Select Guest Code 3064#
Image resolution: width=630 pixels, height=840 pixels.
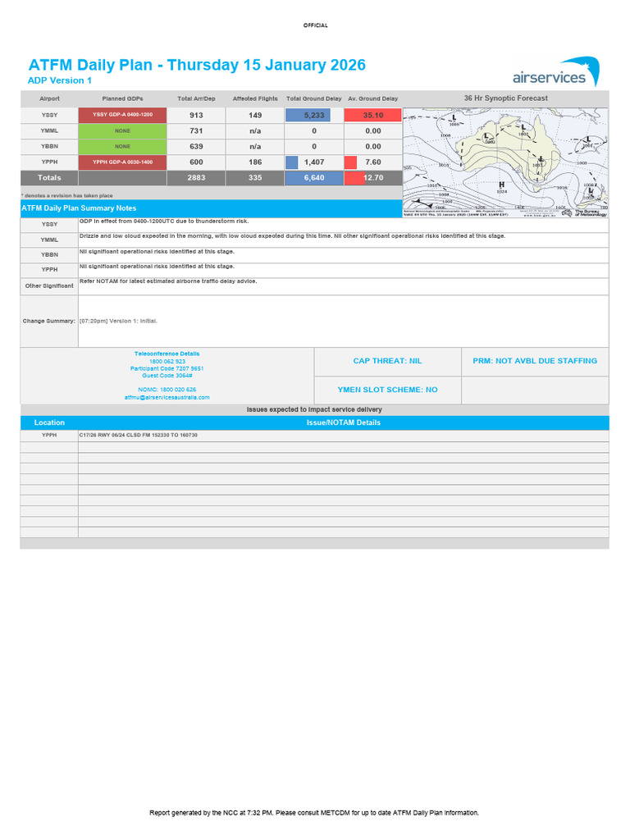tap(167, 376)
